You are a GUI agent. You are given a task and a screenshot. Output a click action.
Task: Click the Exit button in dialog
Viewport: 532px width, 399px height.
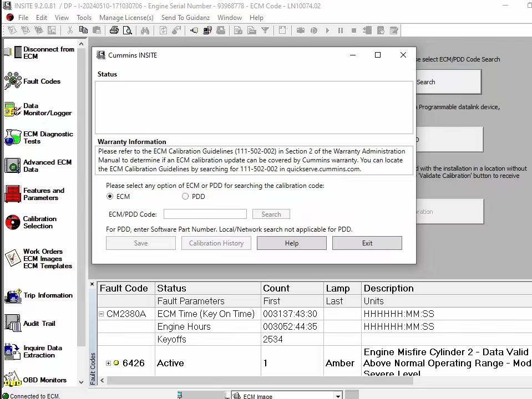coord(367,243)
